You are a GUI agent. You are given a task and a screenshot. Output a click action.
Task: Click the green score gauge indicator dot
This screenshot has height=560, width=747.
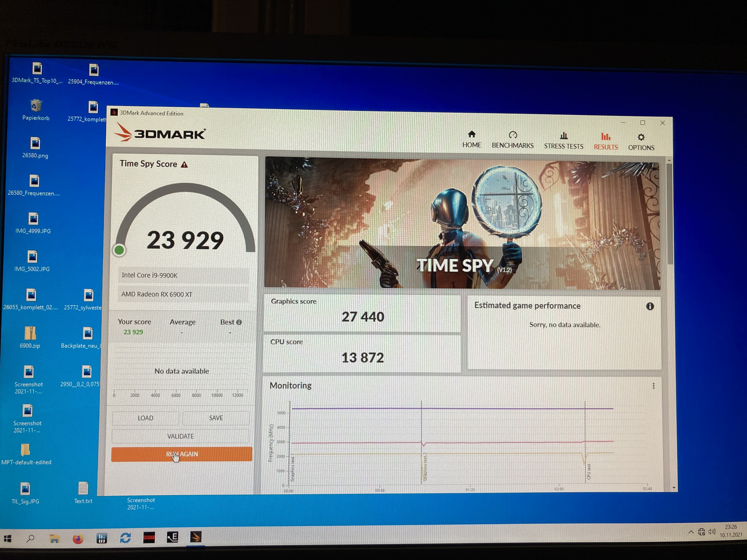(119, 250)
